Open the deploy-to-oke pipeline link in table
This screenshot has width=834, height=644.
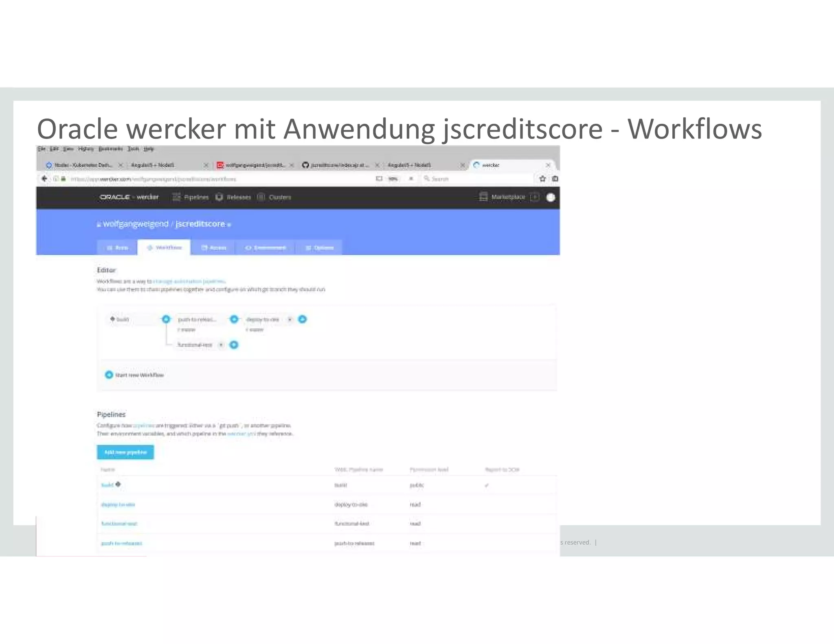[x=118, y=504]
